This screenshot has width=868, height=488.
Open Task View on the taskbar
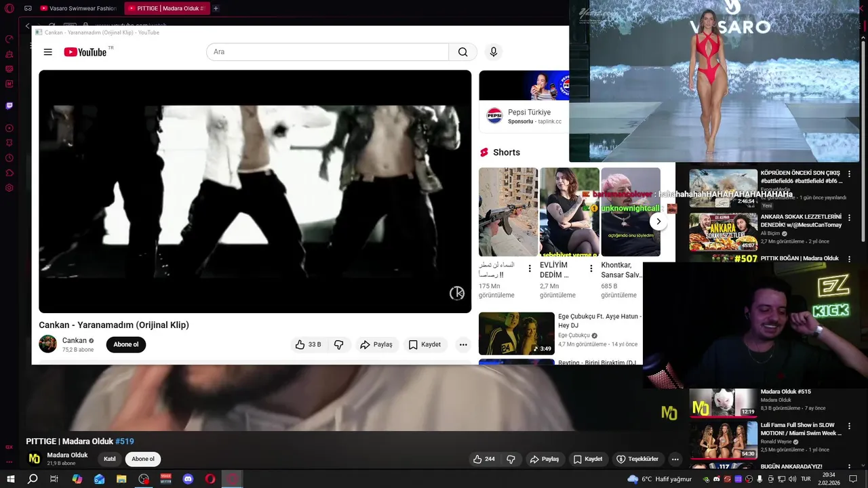(54, 479)
